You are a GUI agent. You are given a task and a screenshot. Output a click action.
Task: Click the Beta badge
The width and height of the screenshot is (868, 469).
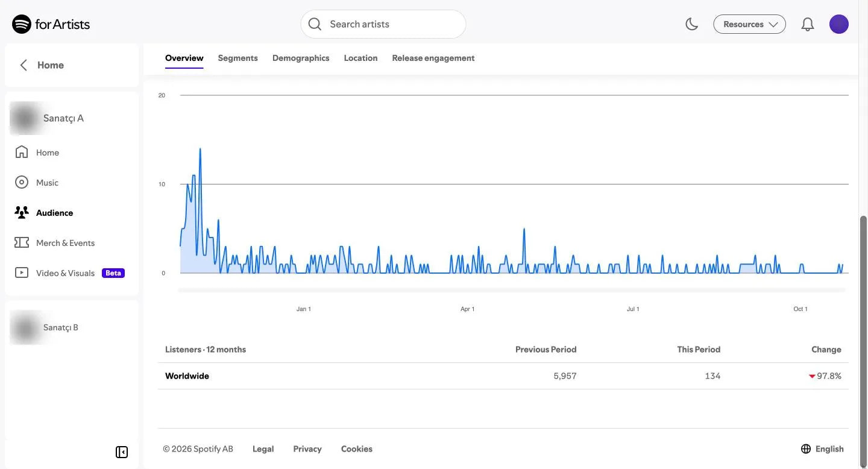(113, 273)
